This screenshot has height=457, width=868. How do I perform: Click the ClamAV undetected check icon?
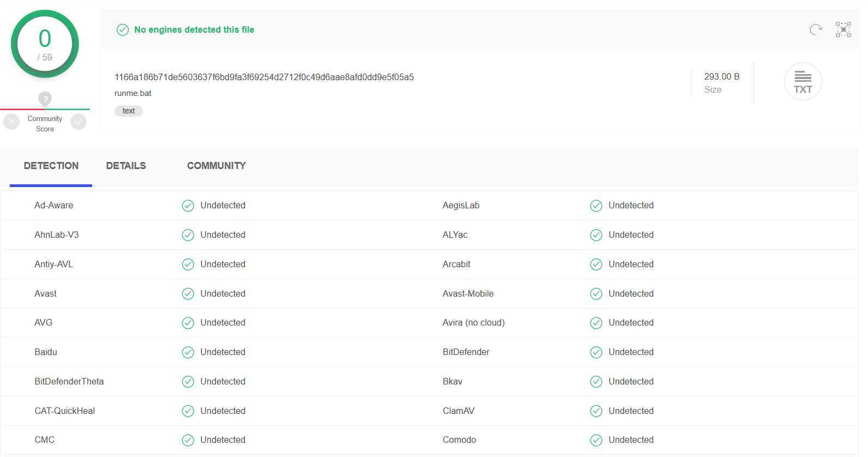[x=596, y=411]
